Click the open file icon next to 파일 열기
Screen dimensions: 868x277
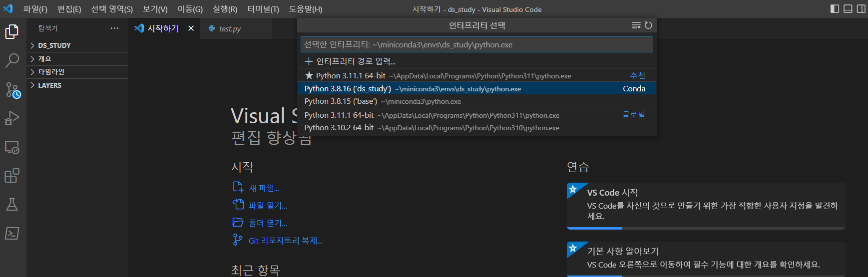(x=238, y=205)
